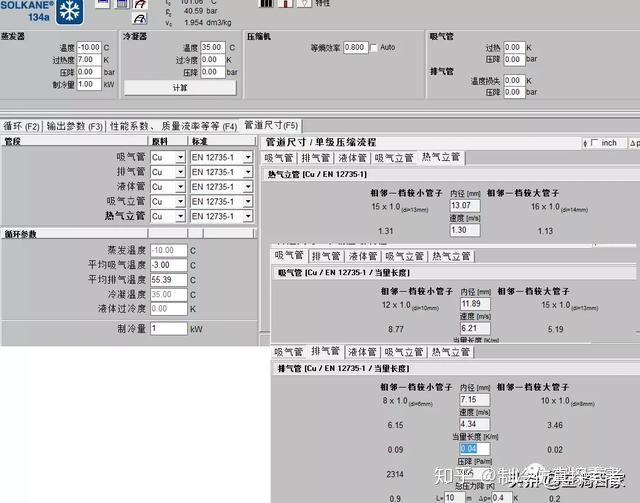Select 吸气立管 tab in the 排气管 results panel

[404, 352]
